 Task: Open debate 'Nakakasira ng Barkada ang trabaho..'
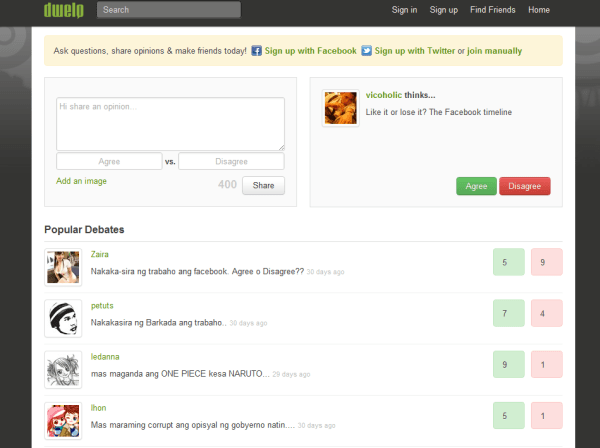pos(158,323)
